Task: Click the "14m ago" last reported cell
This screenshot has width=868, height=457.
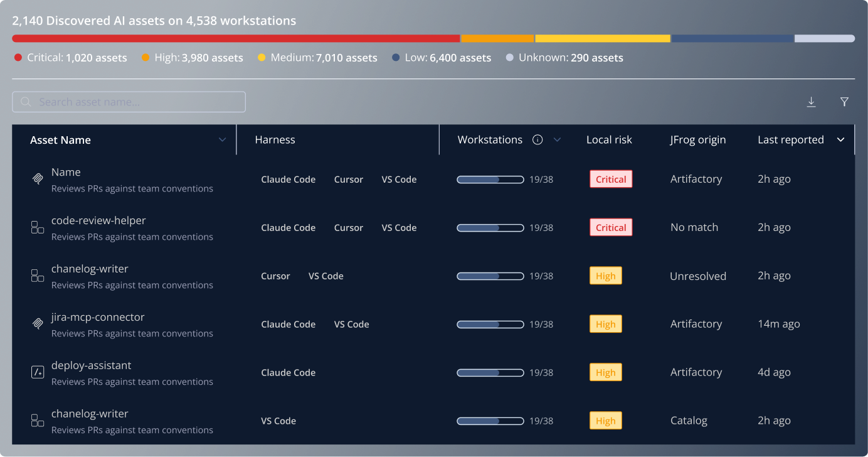Action: pos(779,324)
